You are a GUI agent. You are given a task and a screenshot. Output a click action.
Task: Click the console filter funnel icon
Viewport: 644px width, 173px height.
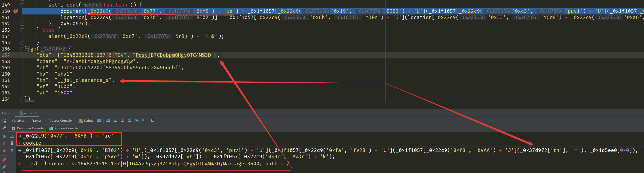(12, 150)
